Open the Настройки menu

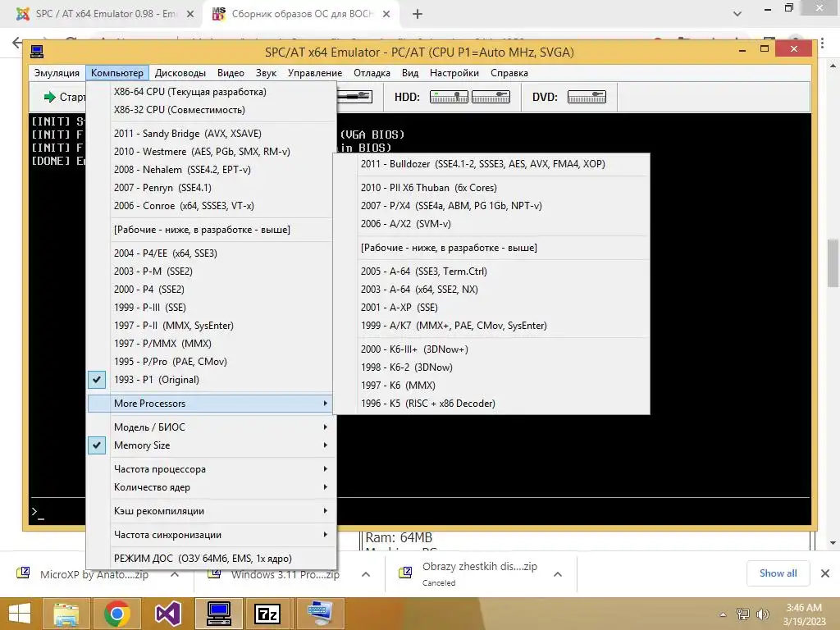pyautogui.click(x=454, y=73)
